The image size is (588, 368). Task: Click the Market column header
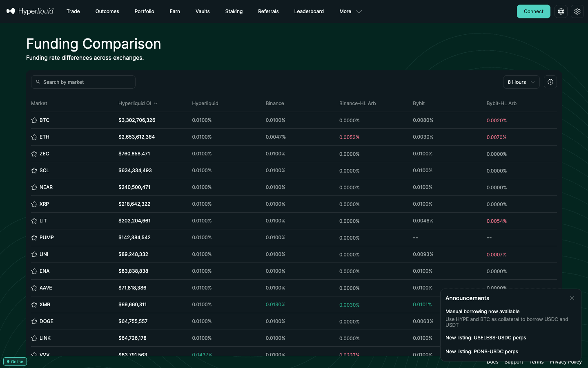(39, 103)
